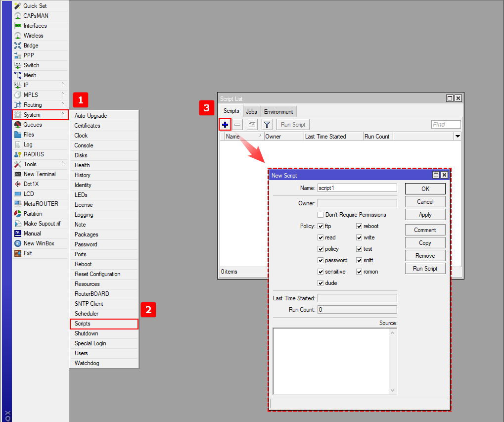Enable Don't Require Permissions checkbox

tap(321, 215)
